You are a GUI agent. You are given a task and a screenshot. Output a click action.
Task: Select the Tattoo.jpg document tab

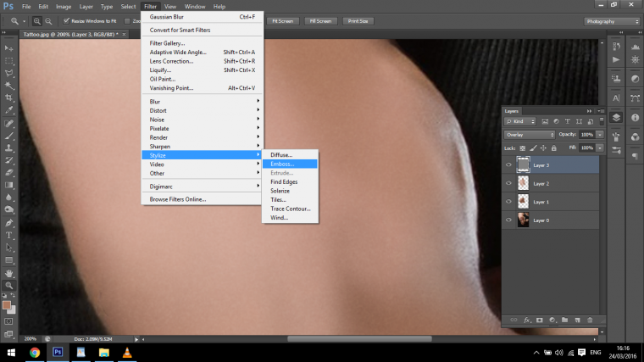(x=70, y=34)
